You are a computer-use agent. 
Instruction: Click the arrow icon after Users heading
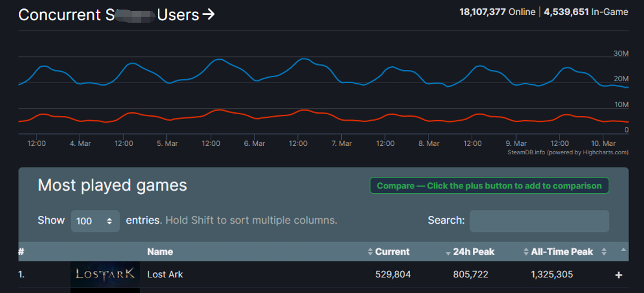pos(209,15)
